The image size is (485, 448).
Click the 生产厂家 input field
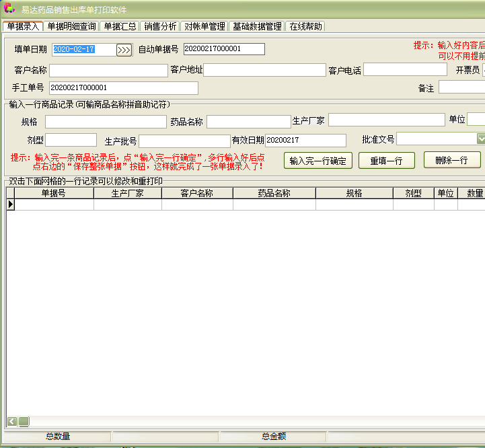coord(386,120)
